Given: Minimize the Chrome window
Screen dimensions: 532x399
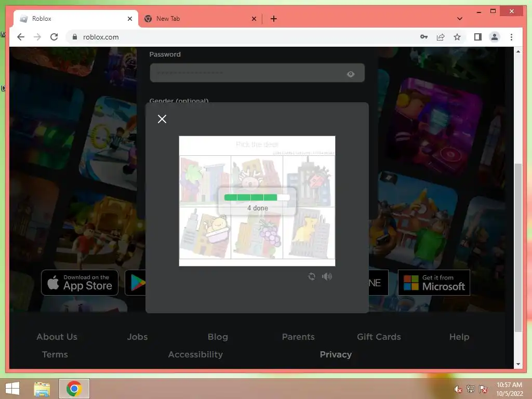Looking at the screenshot, I should 478,11.
